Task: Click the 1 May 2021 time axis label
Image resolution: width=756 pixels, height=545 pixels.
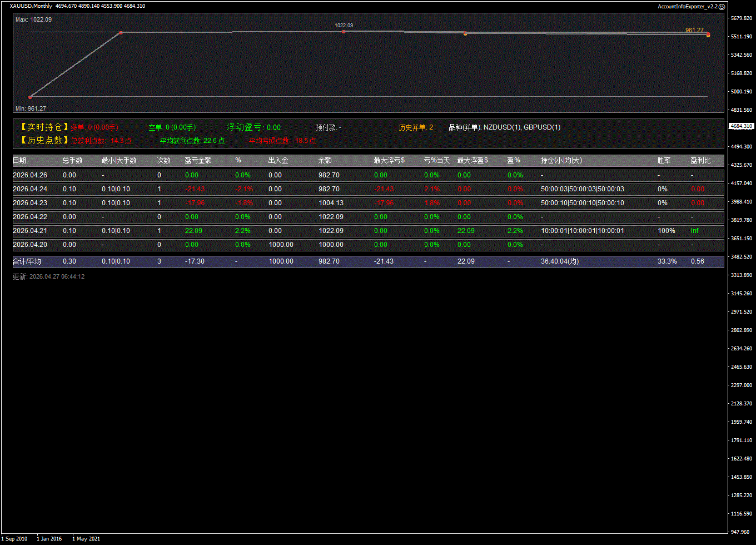Action: [86, 538]
